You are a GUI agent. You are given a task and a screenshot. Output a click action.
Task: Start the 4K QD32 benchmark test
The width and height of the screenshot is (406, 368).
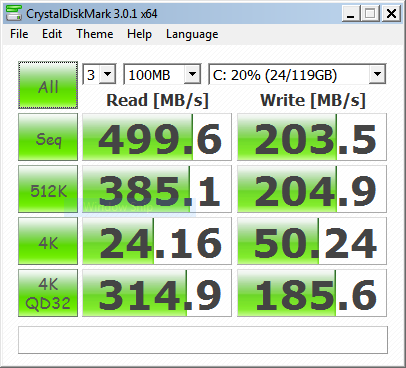(x=48, y=293)
